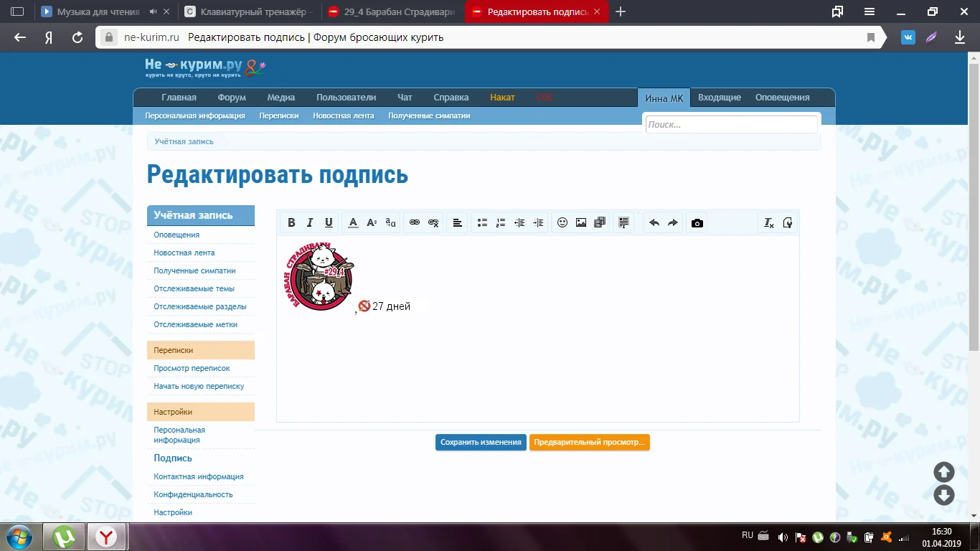This screenshot has width=980, height=551.
Task: Click the remove formatting icon
Action: pos(768,223)
